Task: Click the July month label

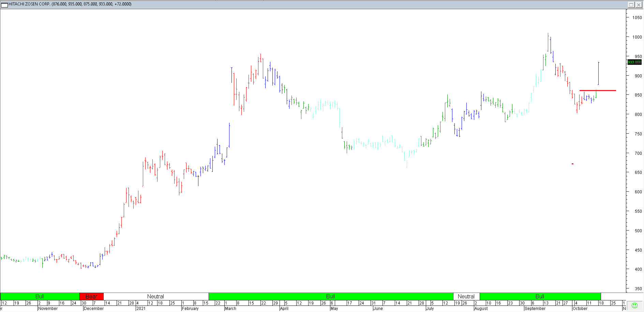Action: (430, 309)
